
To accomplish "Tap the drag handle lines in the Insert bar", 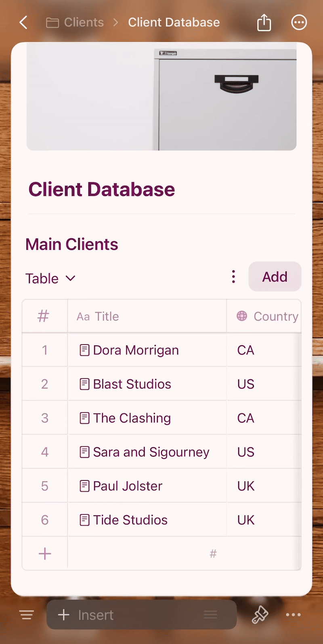I will coord(210,615).
